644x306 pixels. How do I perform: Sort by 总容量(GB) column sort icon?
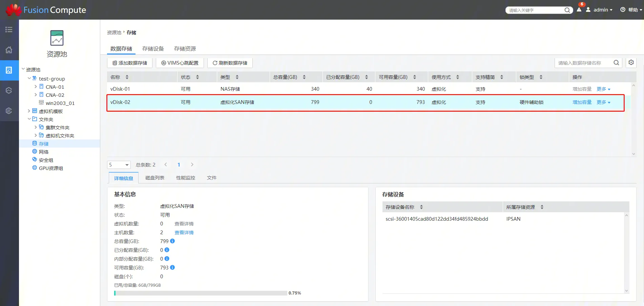pos(304,77)
